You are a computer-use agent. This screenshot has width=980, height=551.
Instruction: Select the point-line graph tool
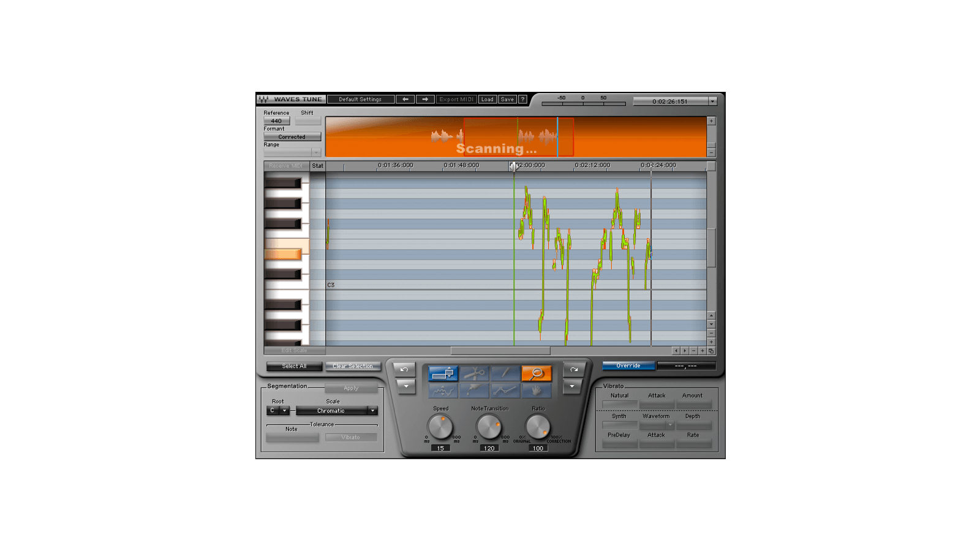505,389
